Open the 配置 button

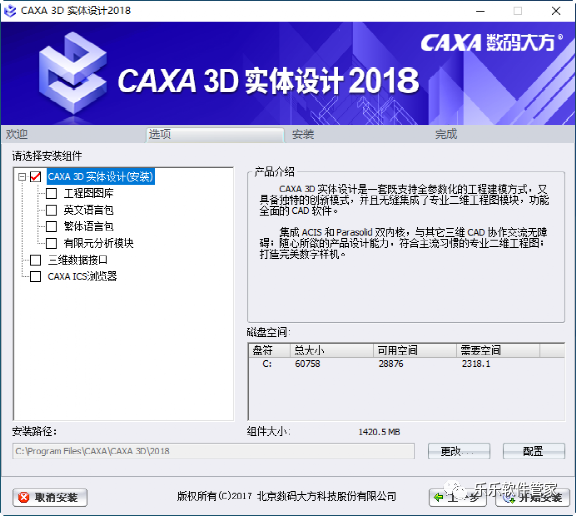533,451
